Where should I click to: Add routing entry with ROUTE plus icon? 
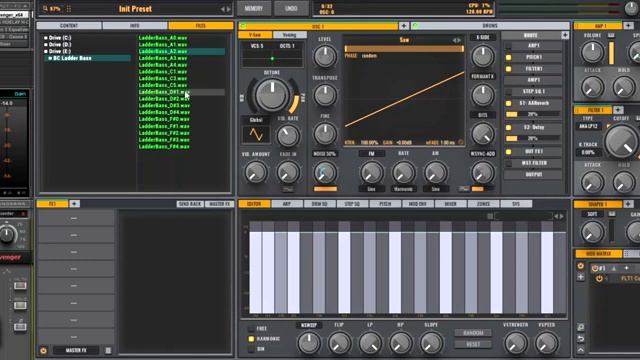[565, 36]
